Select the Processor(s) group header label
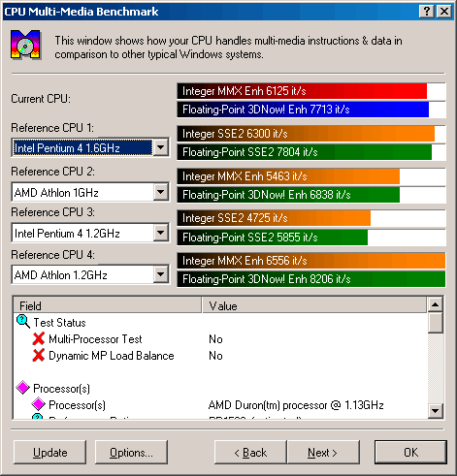The height and width of the screenshot is (476, 457). pyautogui.click(x=61, y=388)
